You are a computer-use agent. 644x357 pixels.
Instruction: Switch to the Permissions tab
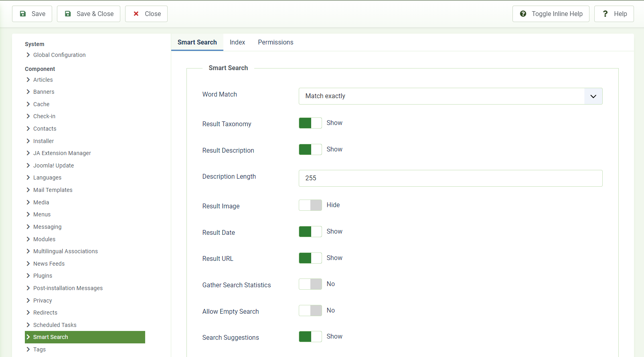(x=275, y=42)
